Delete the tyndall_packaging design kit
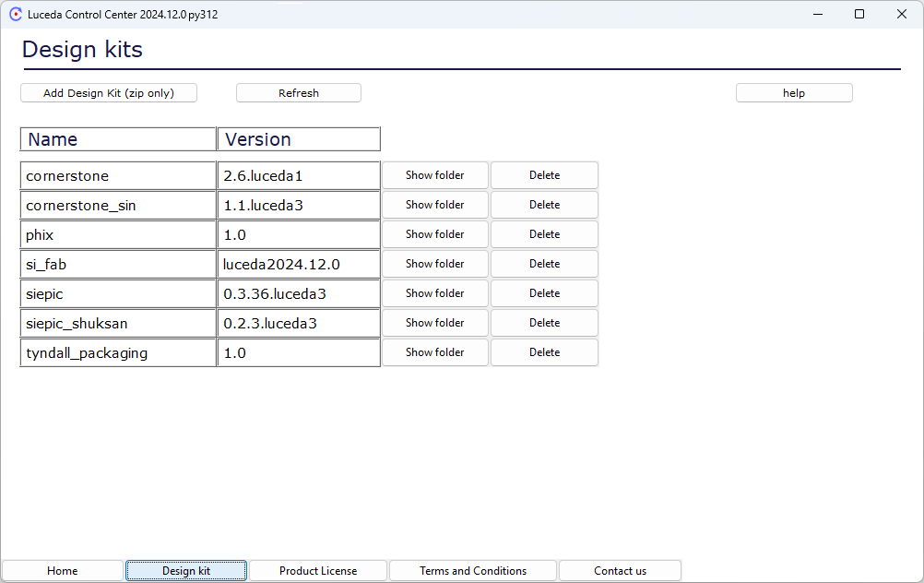The image size is (924, 583). click(544, 352)
